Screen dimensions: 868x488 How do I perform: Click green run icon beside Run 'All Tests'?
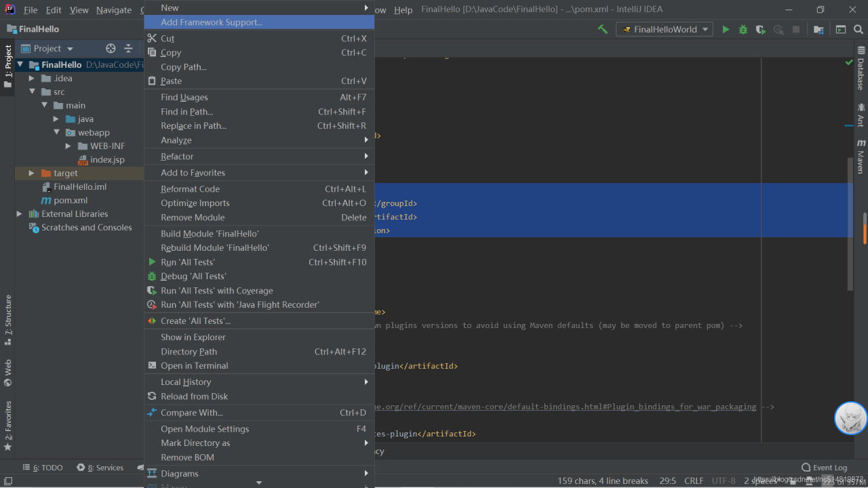(x=153, y=262)
